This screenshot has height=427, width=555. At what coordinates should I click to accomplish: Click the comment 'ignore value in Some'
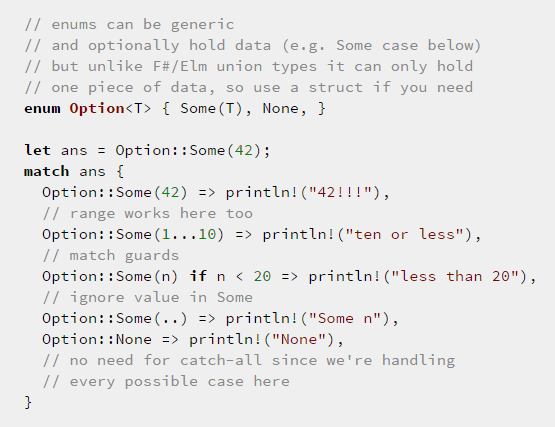148,297
